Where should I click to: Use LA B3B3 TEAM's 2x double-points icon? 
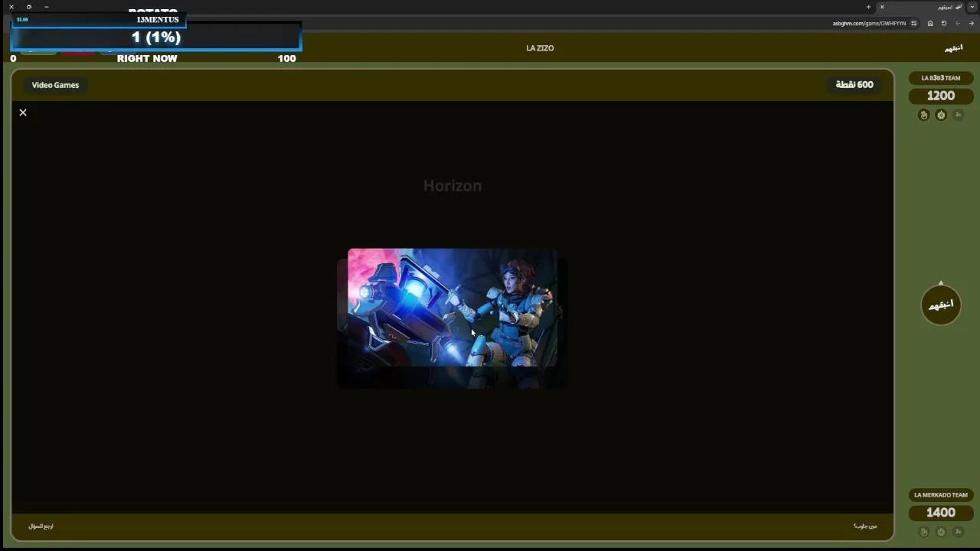tap(958, 115)
